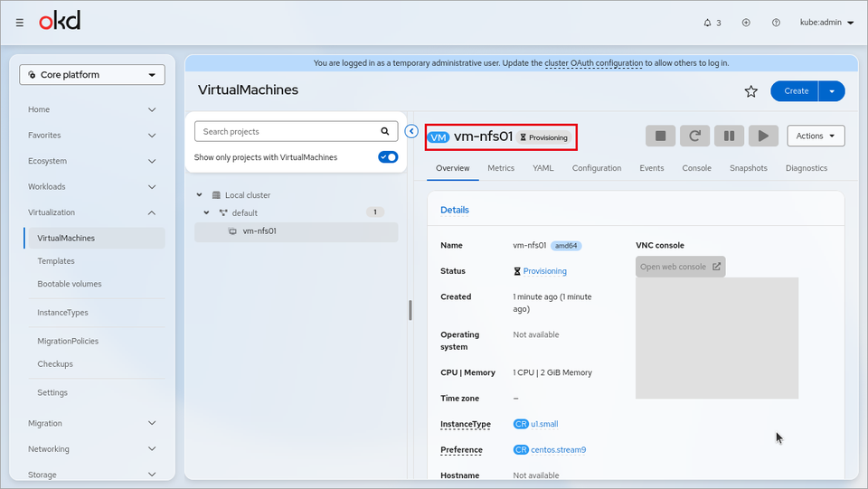Start the VM with the play button
Image resolution: width=868 pixels, height=489 pixels.
[x=763, y=136]
